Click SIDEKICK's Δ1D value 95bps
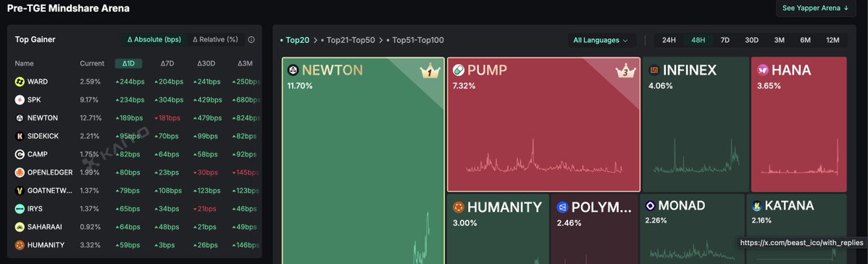This screenshot has width=868, height=264. pyautogui.click(x=128, y=136)
